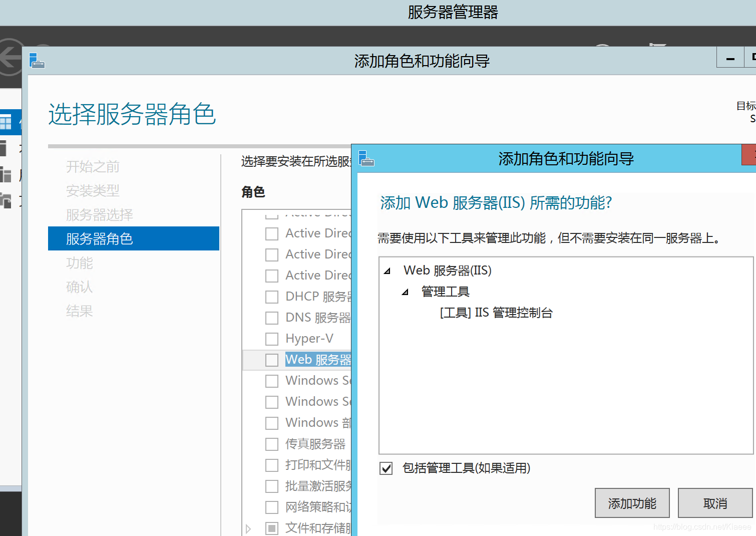Click the 取消 button in the dialog
The height and width of the screenshot is (536, 756).
715,503
